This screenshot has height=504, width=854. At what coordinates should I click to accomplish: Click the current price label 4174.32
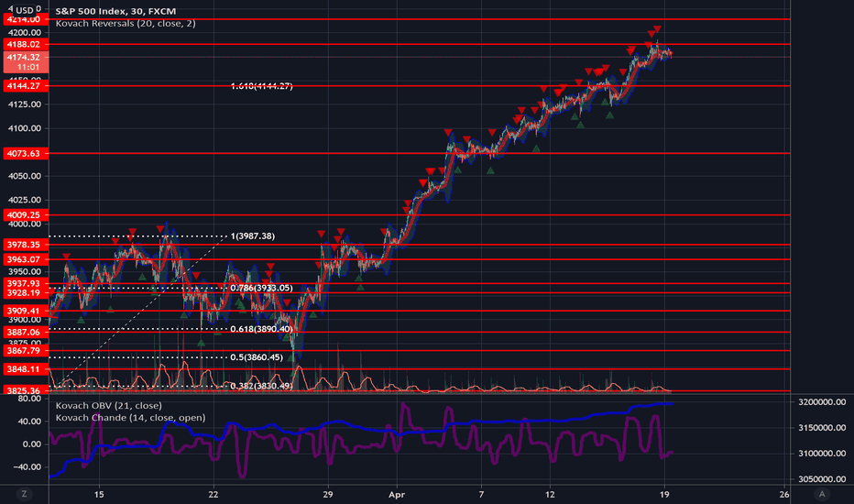click(x=25, y=57)
